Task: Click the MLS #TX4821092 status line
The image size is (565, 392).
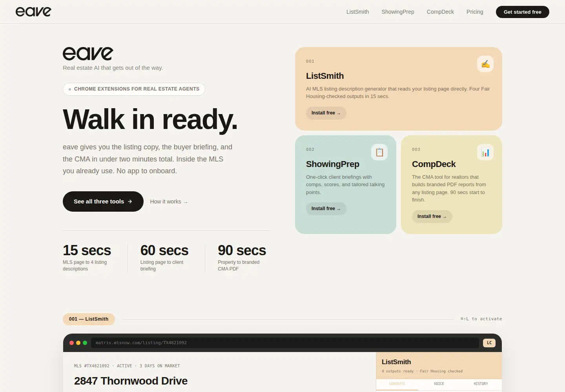Action: click(127, 366)
